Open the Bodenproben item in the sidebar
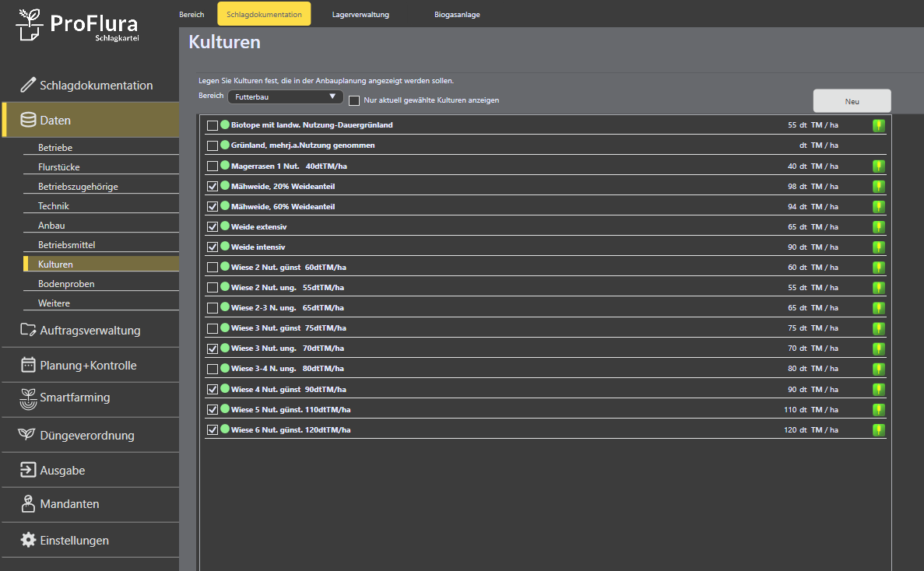924x571 pixels. click(66, 284)
